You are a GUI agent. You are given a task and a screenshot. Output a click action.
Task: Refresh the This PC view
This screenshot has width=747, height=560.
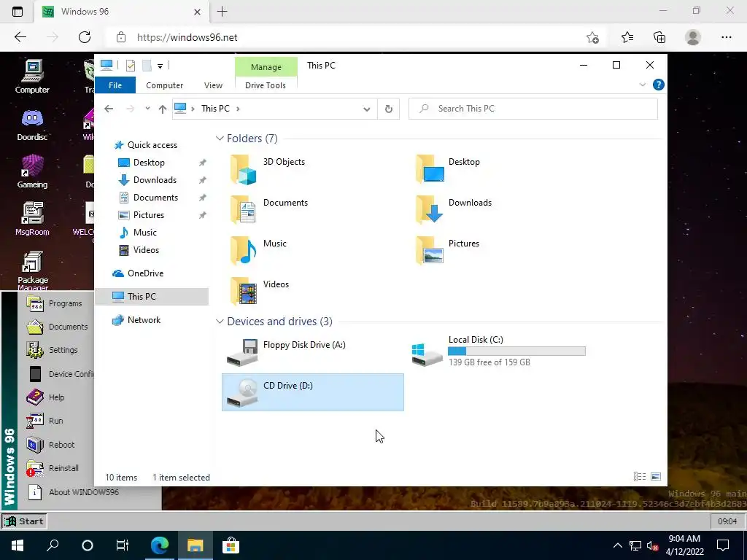tap(389, 109)
